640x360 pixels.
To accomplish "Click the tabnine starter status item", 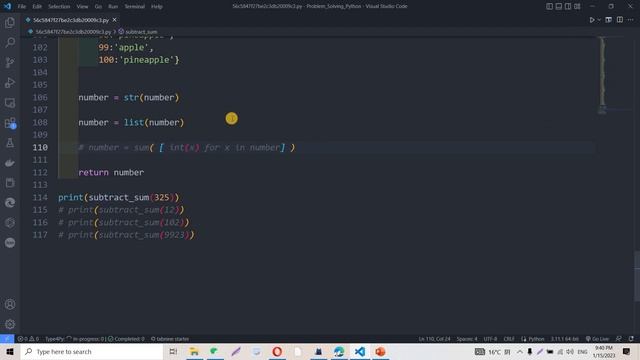I will (170, 339).
